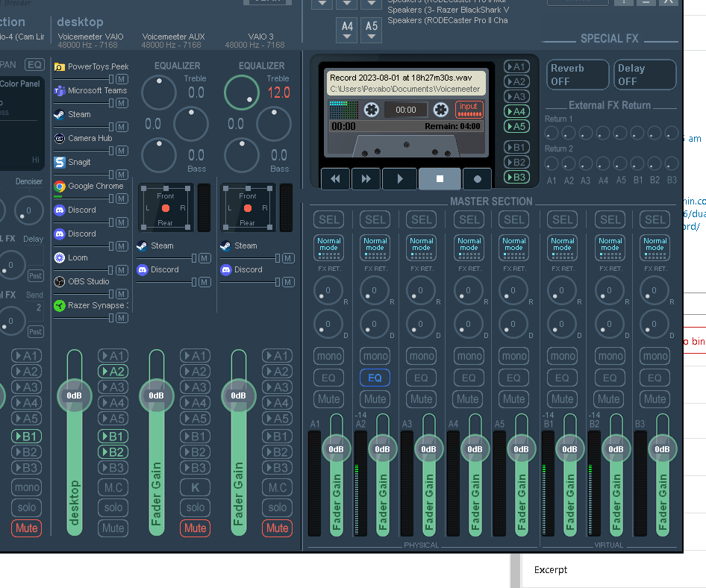Open Normal mode selector on A3 bus
The image size is (706, 588).
(x=422, y=248)
